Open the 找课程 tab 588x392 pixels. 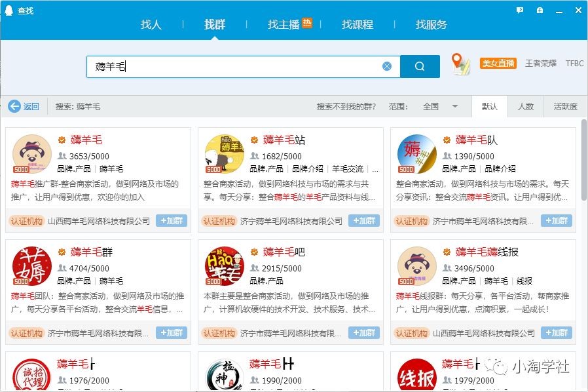click(x=358, y=24)
